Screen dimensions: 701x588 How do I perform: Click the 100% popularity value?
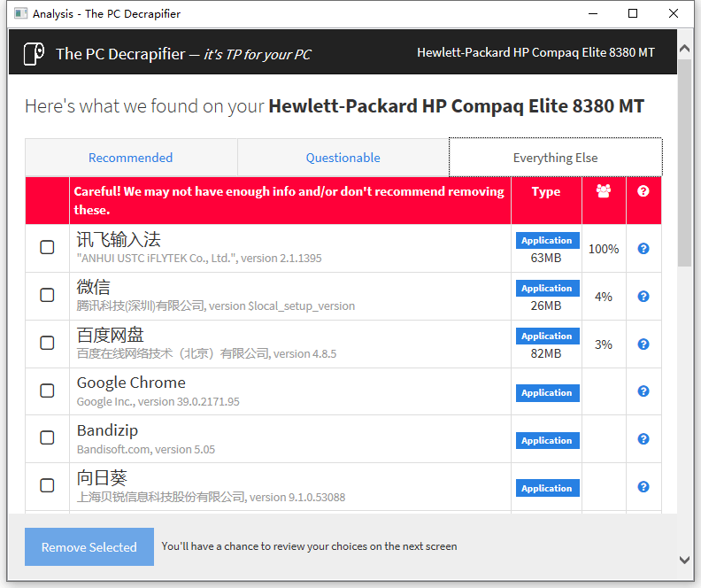604,249
